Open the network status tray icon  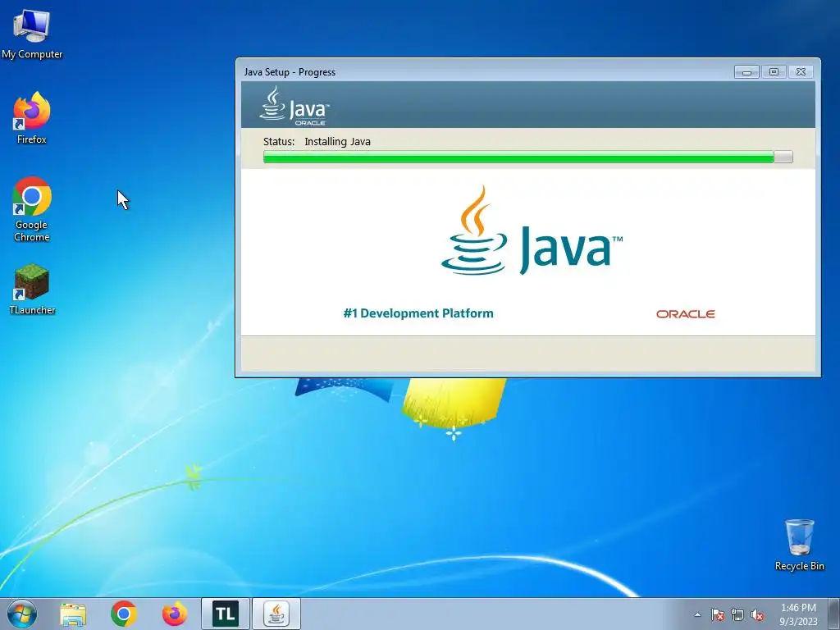coord(737,614)
